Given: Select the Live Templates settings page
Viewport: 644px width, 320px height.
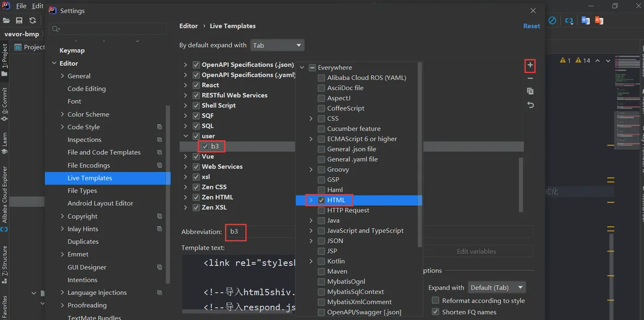Looking at the screenshot, I should tap(108, 178).
